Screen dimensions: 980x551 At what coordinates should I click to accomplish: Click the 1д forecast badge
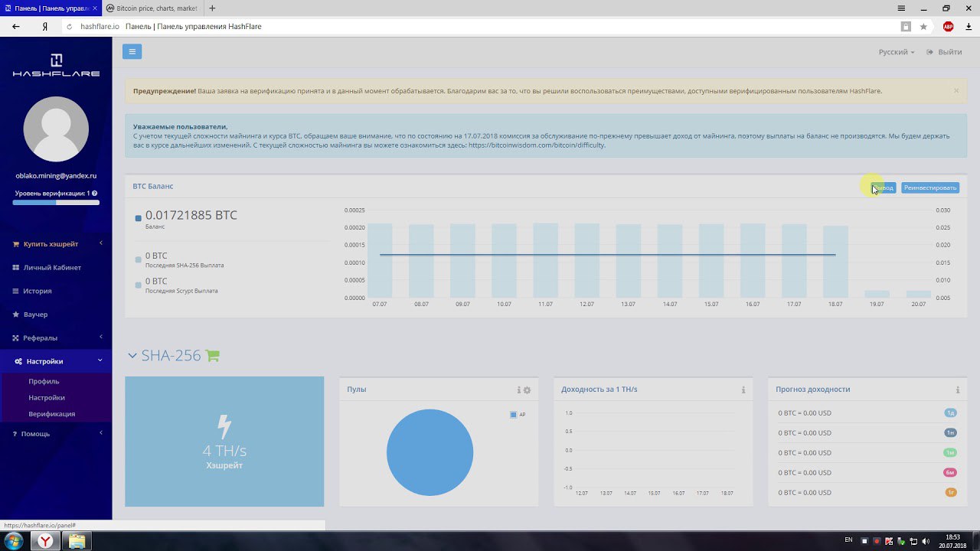951,413
